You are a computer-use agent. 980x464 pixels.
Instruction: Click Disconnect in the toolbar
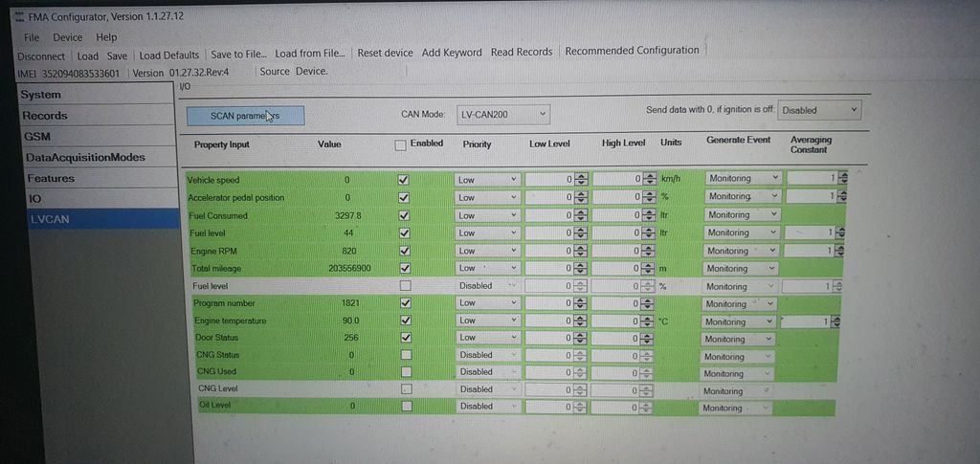click(41, 56)
